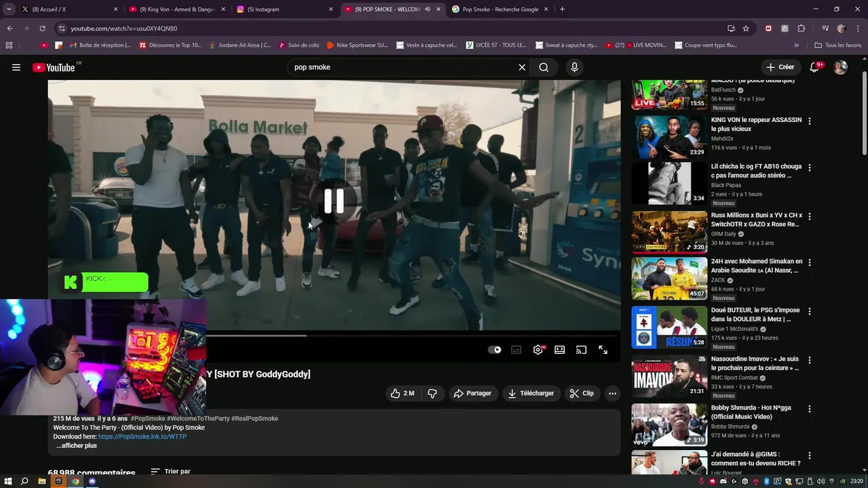Screen dimensions: 868x488
Task: Open the tab search dropdown arrow
Action: pos(9,9)
